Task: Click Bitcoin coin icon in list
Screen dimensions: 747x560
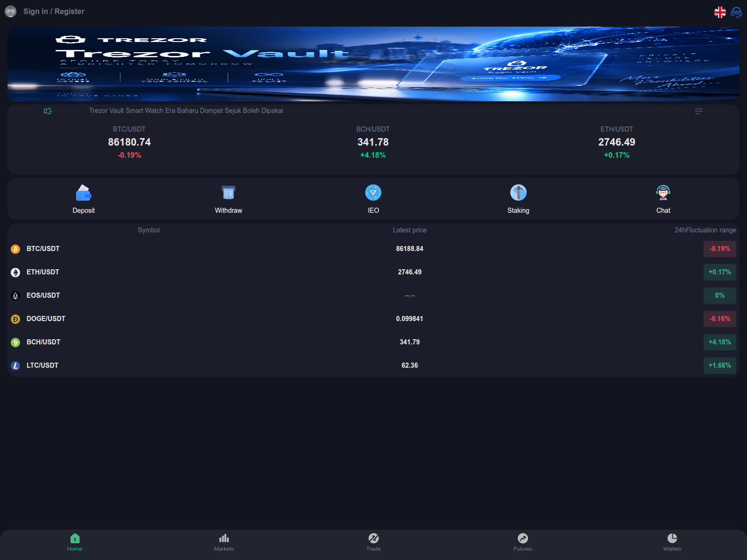Action: pos(15,249)
